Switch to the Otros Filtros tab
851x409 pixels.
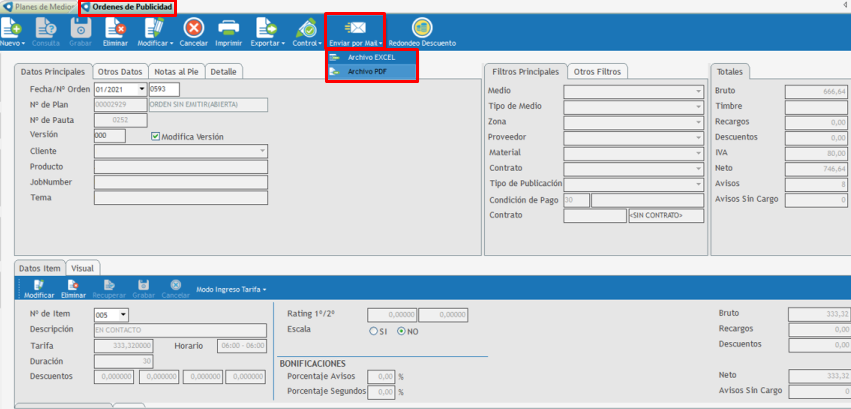click(x=597, y=71)
